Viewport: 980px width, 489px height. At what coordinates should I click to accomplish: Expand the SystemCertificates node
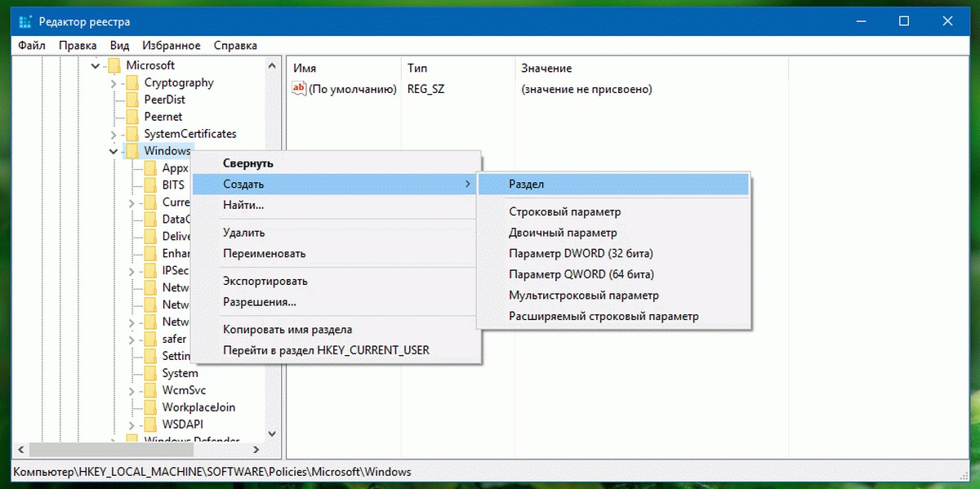[x=114, y=134]
